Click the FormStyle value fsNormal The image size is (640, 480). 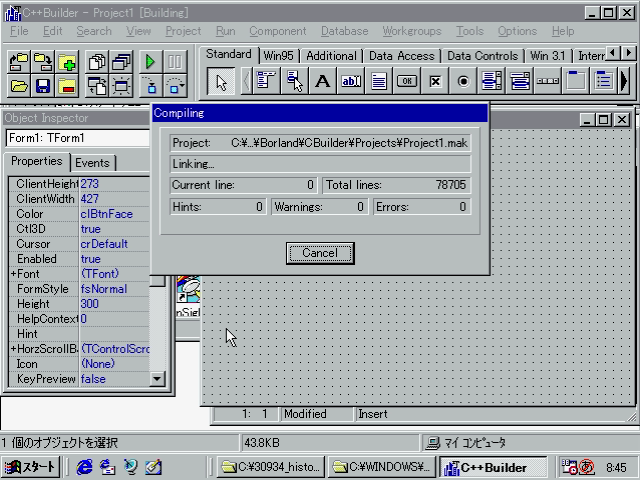pos(114,289)
